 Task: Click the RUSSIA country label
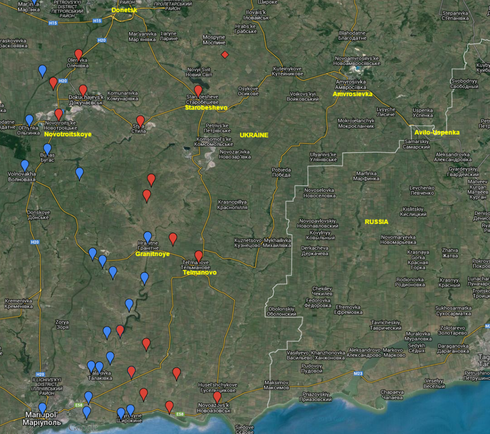pyautogui.click(x=376, y=222)
